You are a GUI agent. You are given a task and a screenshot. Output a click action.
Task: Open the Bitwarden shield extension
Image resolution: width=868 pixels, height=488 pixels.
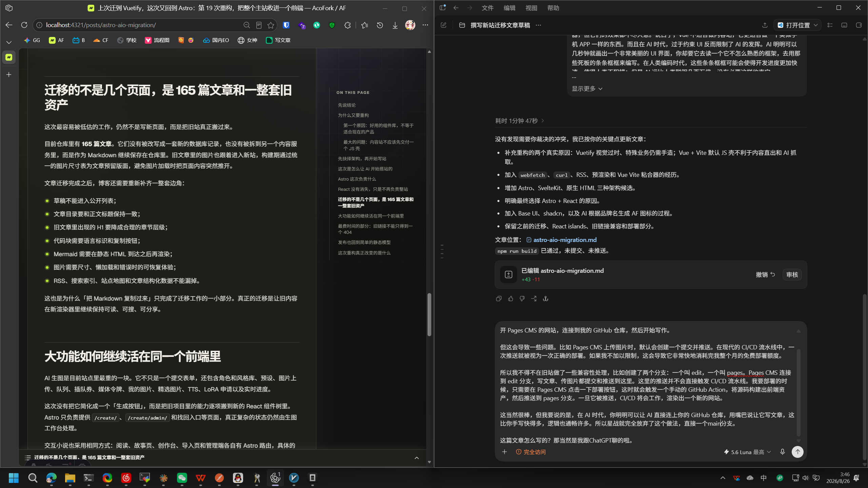(x=286, y=25)
